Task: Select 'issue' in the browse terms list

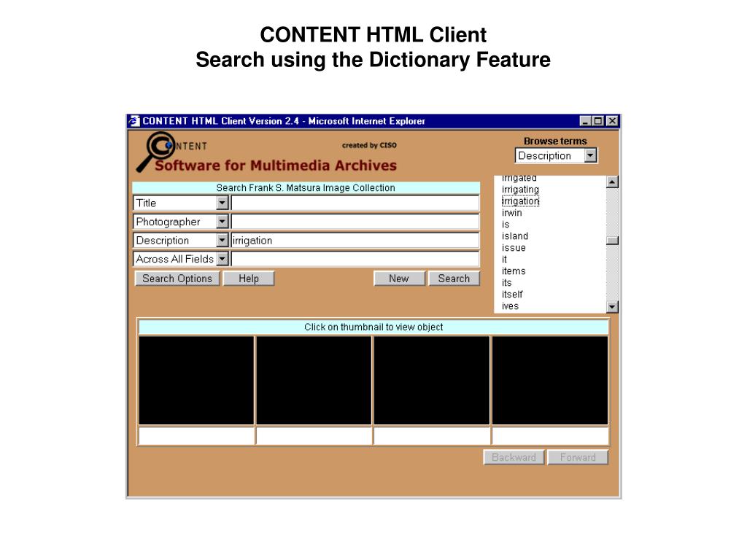Action: tap(514, 248)
